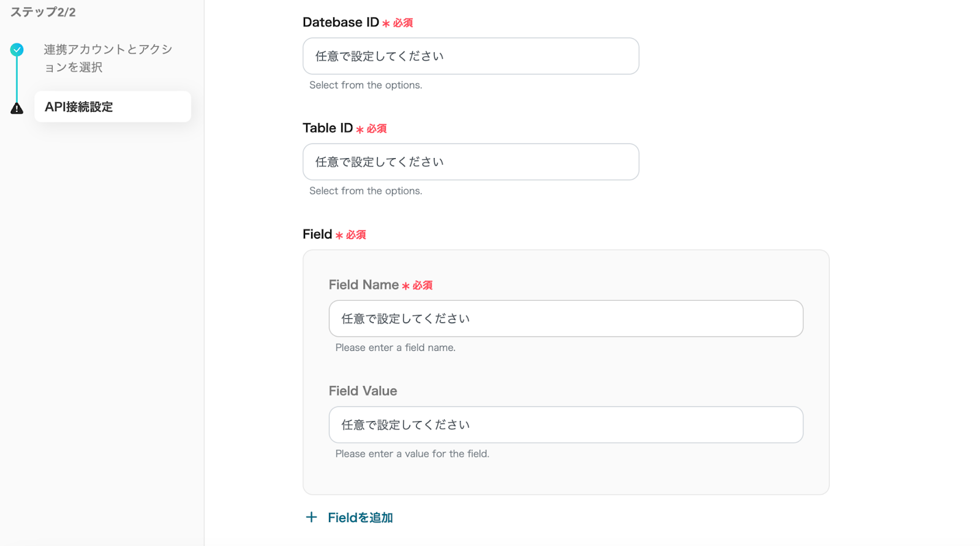Click the red 必須 marker beside the Field heading
Screen dimensions: 980x546
[355, 235]
